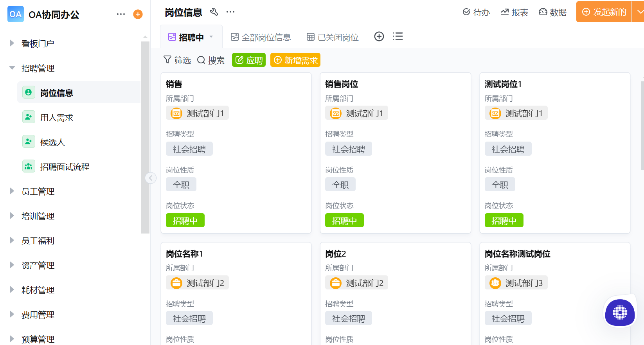
Task: Open the blue floating assistant button
Action: [x=620, y=313]
